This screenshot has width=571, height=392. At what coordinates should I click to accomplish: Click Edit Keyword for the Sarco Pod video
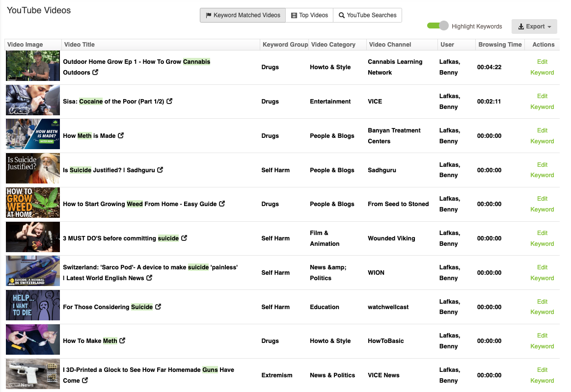542,272
